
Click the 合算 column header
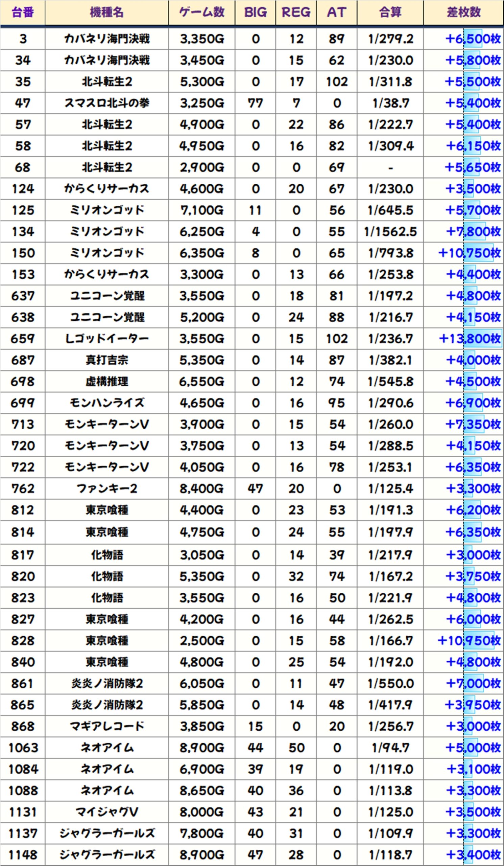pyautogui.click(x=390, y=13)
